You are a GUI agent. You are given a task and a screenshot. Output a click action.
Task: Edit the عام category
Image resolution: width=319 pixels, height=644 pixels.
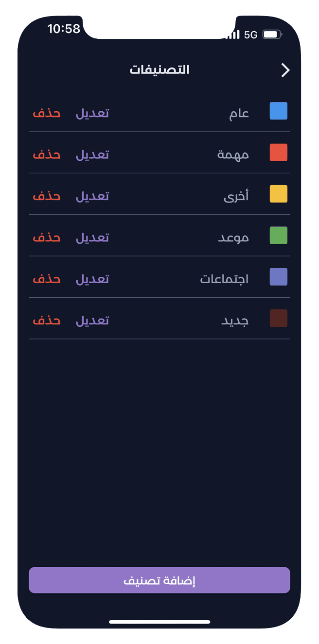pyautogui.click(x=92, y=113)
